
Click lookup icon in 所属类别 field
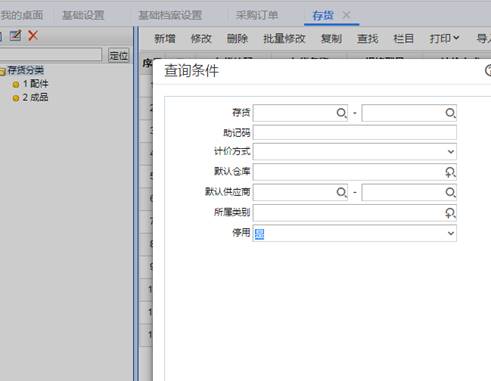(450, 213)
